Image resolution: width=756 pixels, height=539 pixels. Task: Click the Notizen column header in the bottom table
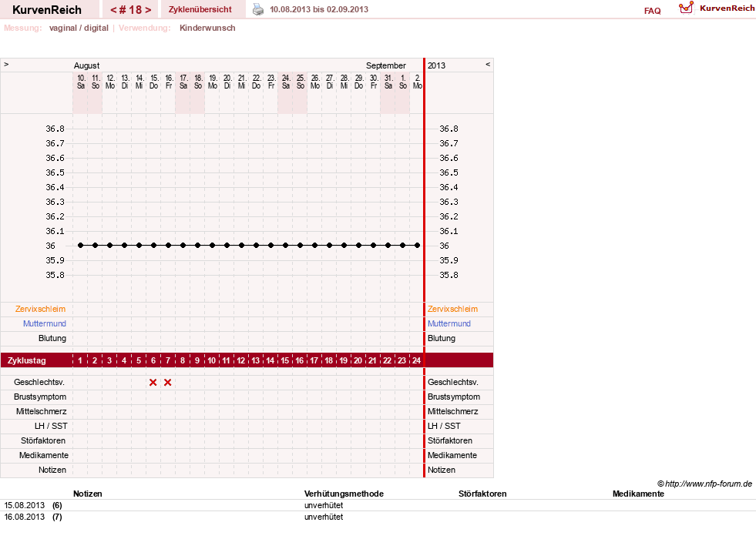coord(87,494)
